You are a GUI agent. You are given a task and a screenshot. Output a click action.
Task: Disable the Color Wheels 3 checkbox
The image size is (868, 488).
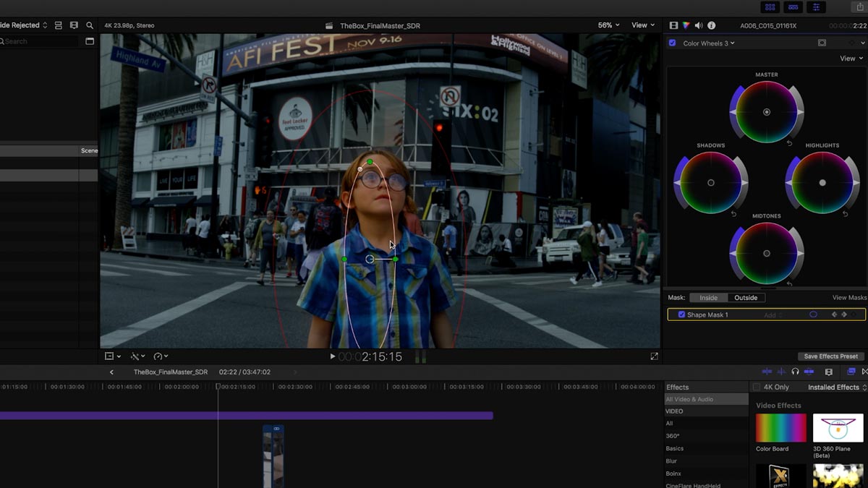pyautogui.click(x=673, y=43)
